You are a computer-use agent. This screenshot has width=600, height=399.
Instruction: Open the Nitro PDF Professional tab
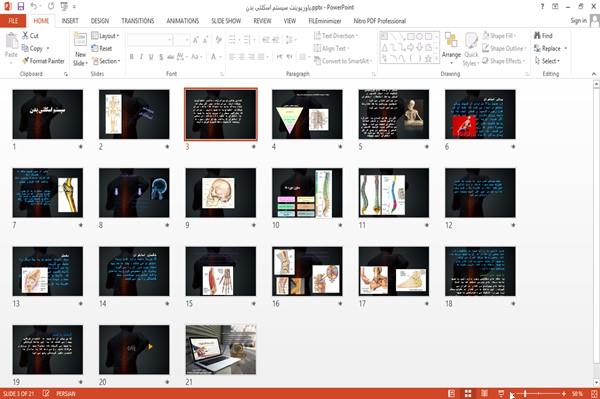pyautogui.click(x=380, y=21)
